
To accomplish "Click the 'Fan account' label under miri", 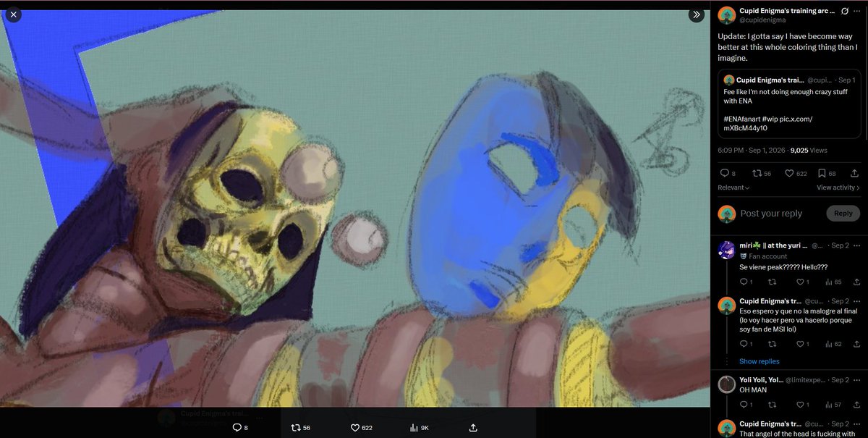I will point(768,256).
